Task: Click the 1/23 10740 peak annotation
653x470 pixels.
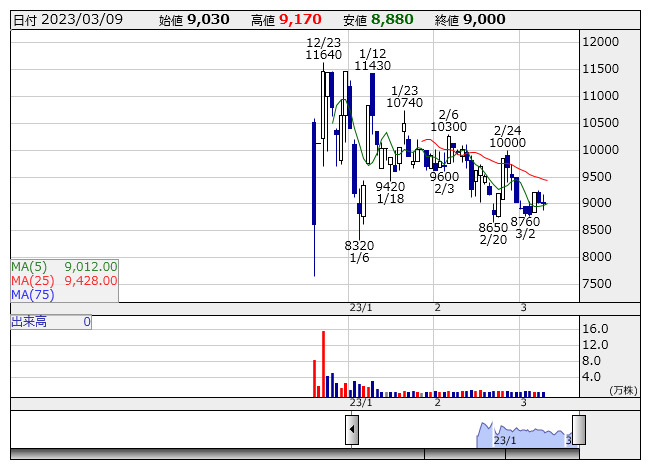Action: pos(404,97)
